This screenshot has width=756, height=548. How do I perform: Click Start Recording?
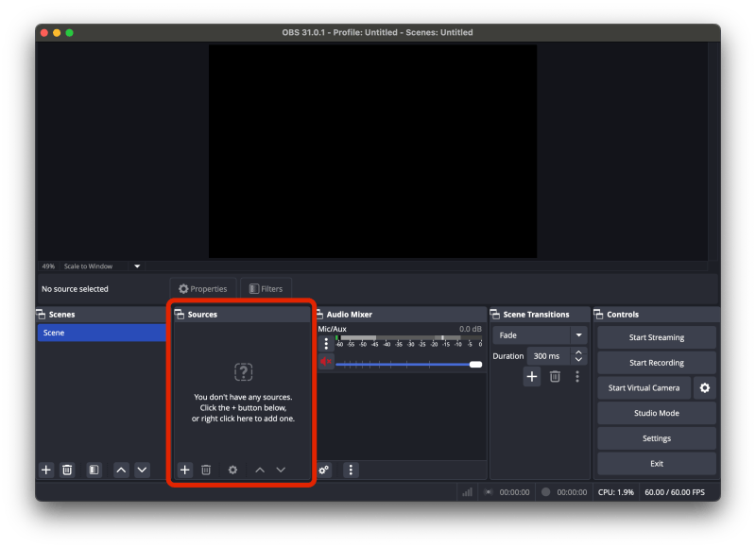[656, 363]
